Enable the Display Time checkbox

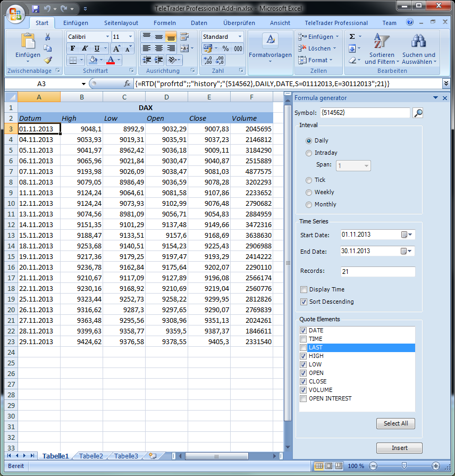pyautogui.click(x=304, y=290)
